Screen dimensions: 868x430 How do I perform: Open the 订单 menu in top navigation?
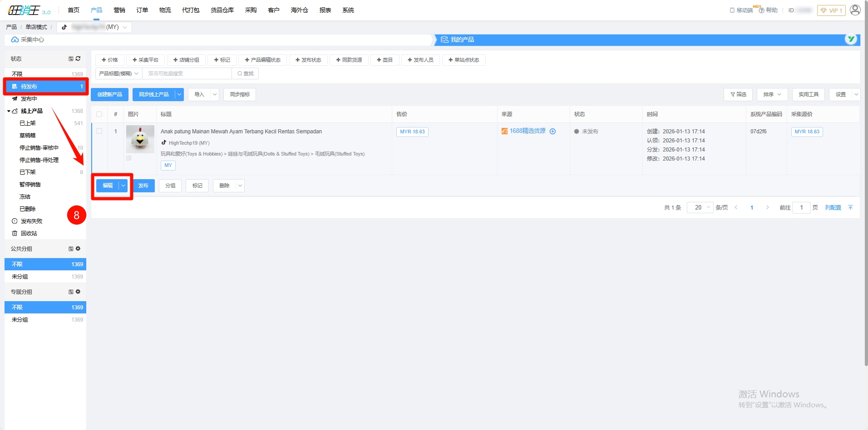tap(142, 10)
